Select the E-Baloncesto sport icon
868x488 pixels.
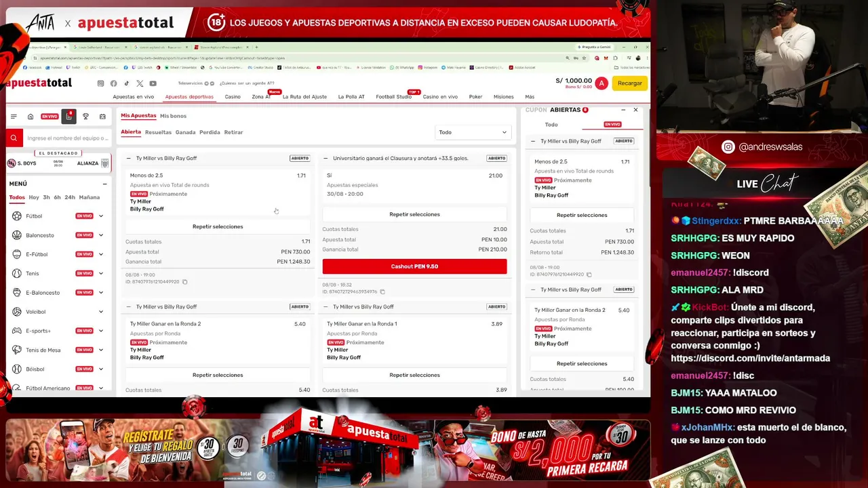17,293
